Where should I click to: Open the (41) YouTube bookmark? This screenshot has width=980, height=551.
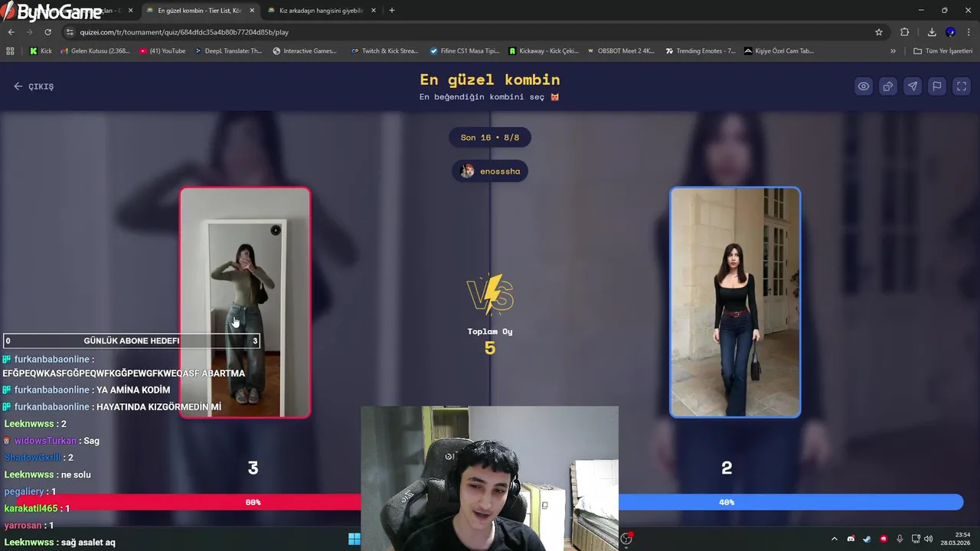[162, 51]
